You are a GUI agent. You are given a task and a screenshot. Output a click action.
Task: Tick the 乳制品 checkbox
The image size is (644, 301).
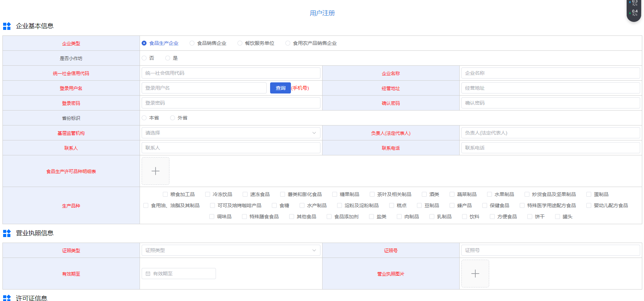(432, 217)
